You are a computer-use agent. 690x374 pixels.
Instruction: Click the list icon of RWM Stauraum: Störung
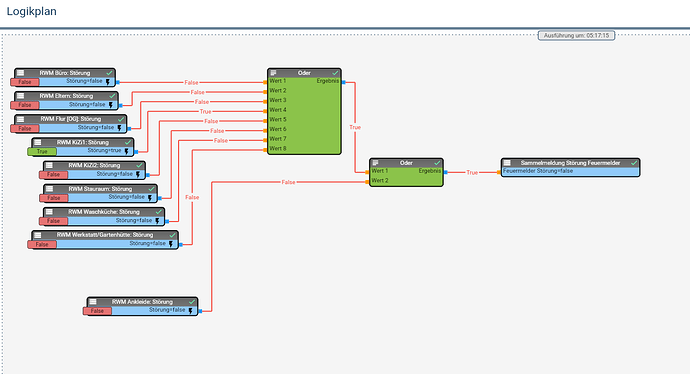49,189
